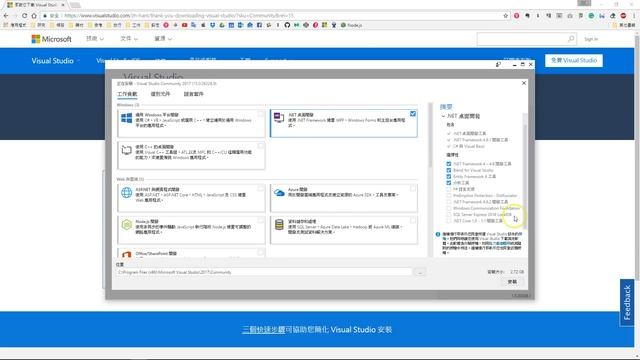Click the three quick steps link in the blue banner

click(264, 329)
